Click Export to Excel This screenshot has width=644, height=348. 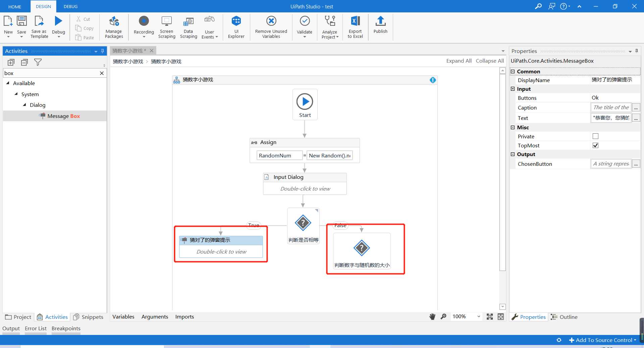(355, 27)
